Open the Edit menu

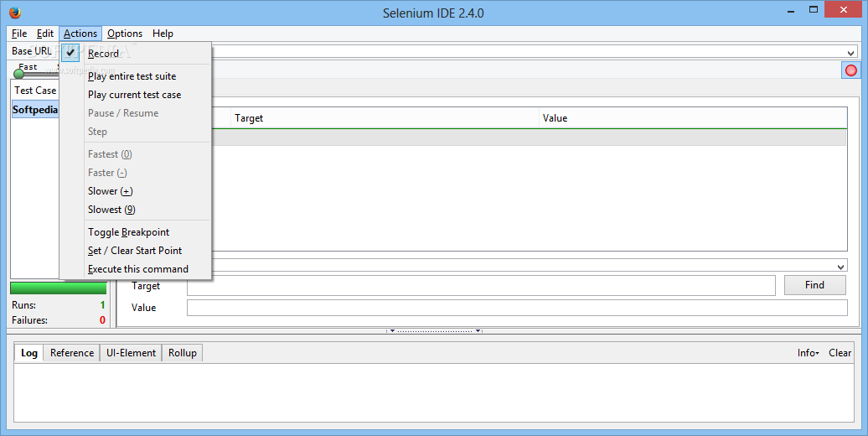45,34
